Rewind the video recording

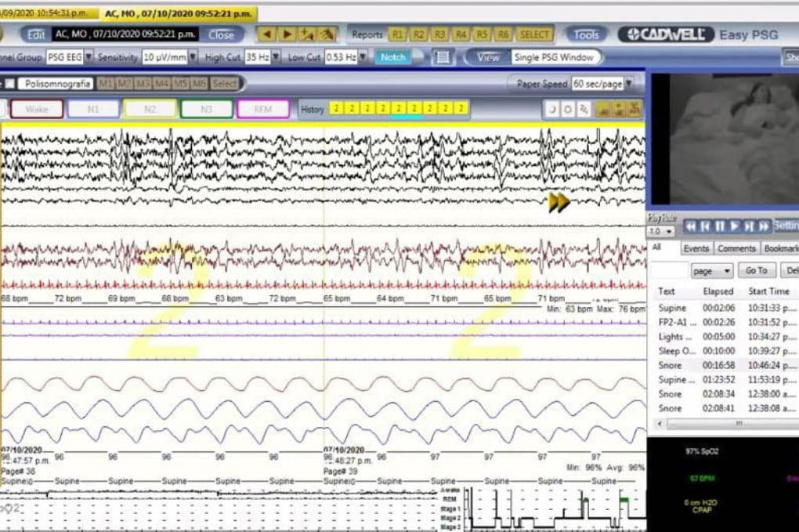click(691, 226)
